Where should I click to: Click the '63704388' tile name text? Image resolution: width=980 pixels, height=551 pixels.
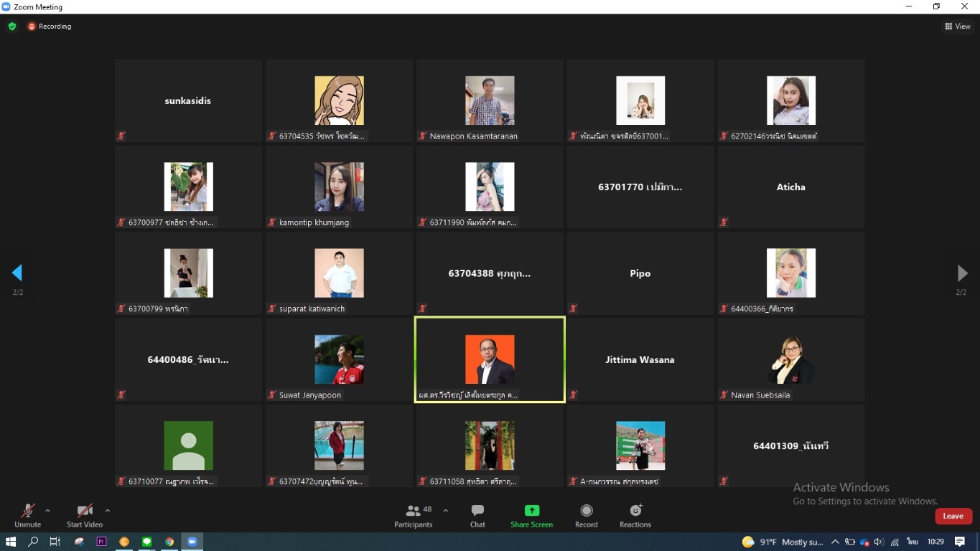coord(490,273)
